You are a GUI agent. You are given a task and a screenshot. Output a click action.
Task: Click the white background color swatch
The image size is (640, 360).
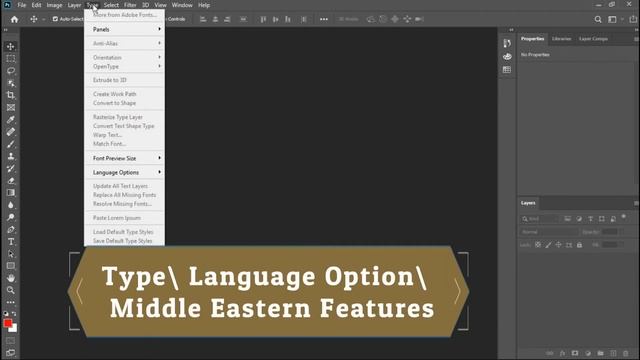13,328
